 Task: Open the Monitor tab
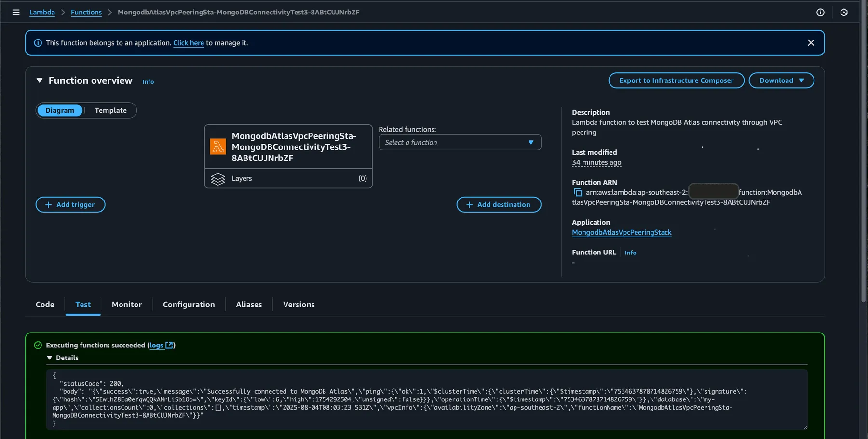[x=127, y=305]
